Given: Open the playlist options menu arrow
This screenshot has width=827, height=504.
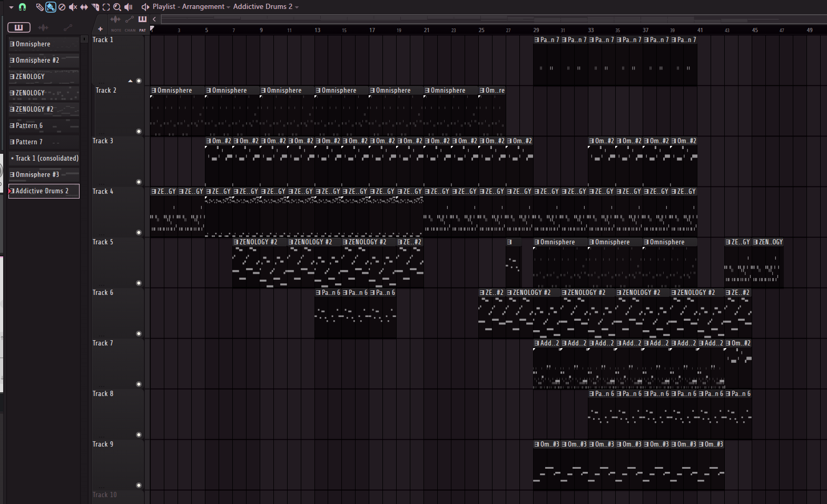Looking at the screenshot, I should (11, 7).
